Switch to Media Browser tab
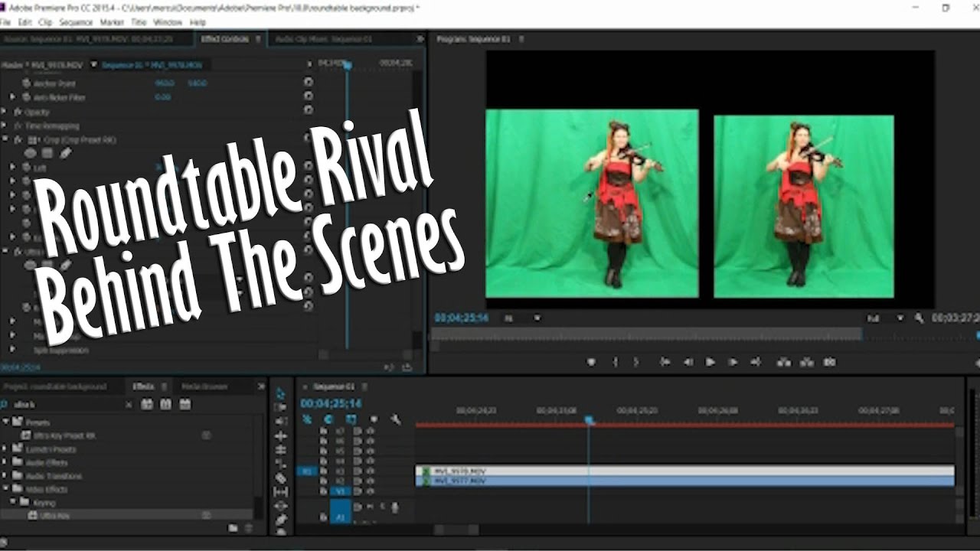The width and height of the screenshot is (980, 551). (x=204, y=386)
